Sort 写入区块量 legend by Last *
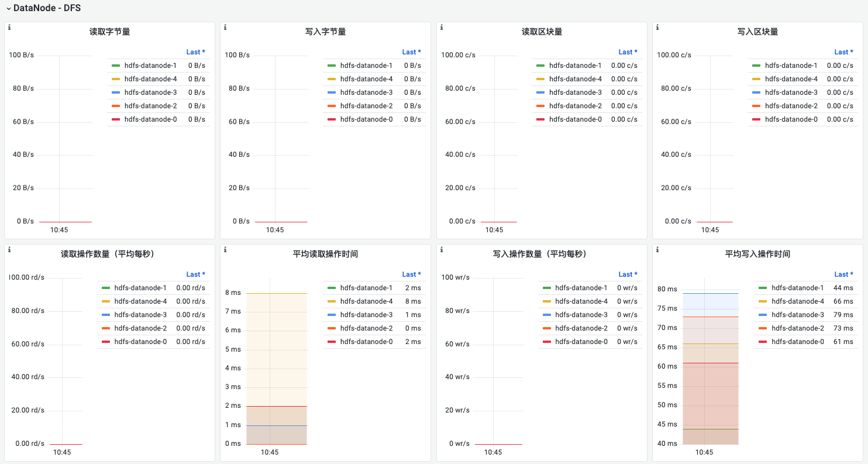This screenshot has height=464, width=868. click(x=843, y=52)
